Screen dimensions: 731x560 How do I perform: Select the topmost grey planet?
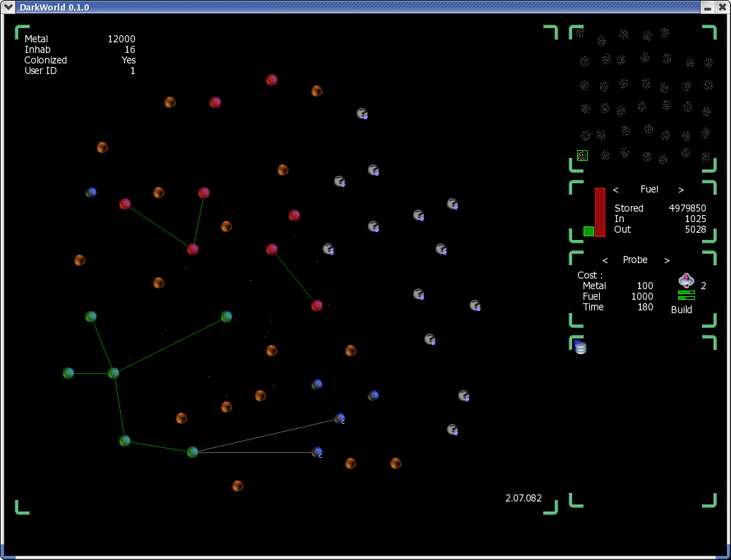[x=362, y=114]
